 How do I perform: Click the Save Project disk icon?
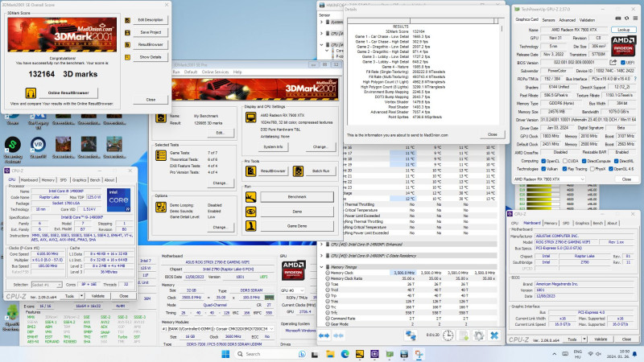point(127,32)
